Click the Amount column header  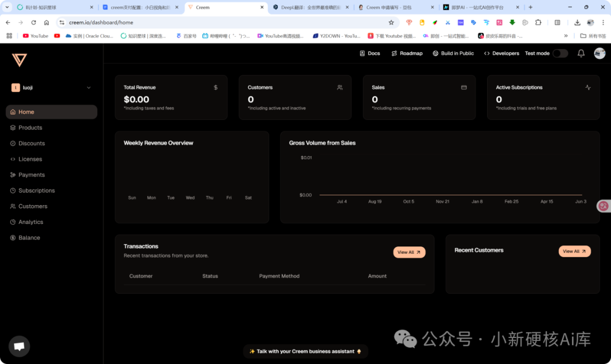pyautogui.click(x=377, y=276)
